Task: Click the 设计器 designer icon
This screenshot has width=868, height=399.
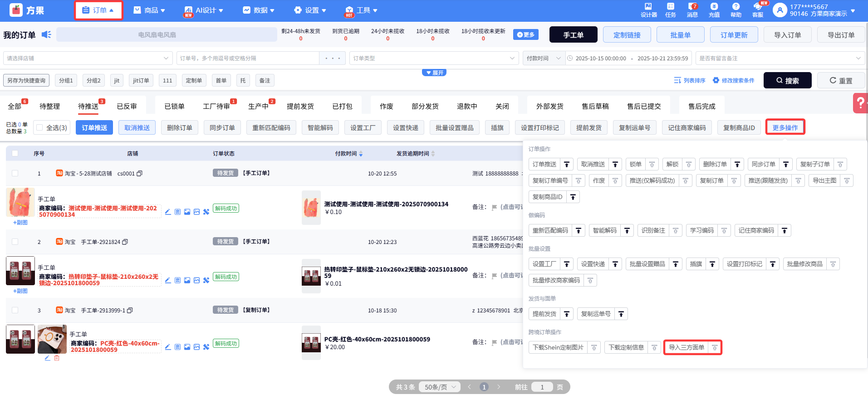Action: point(648,10)
